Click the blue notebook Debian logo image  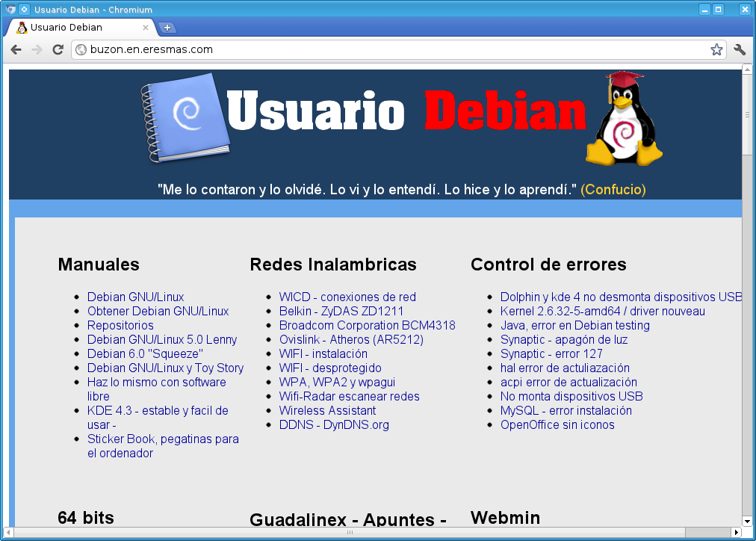click(185, 117)
